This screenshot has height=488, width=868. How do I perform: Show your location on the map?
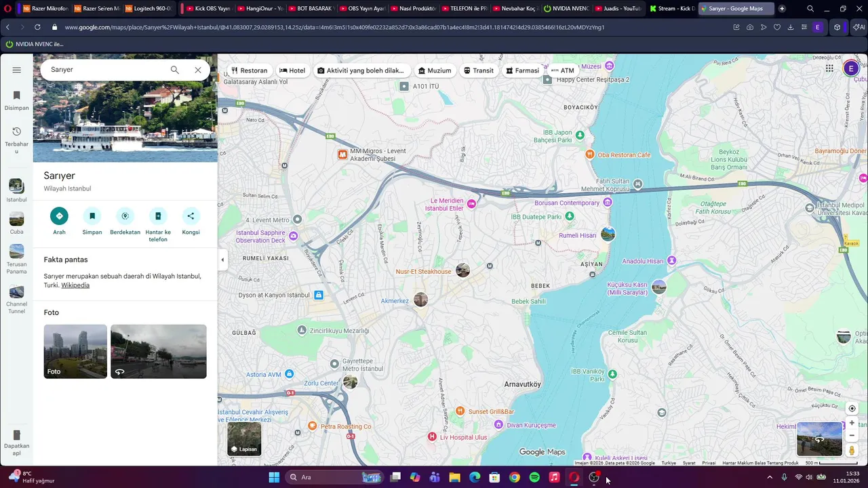click(852, 409)
